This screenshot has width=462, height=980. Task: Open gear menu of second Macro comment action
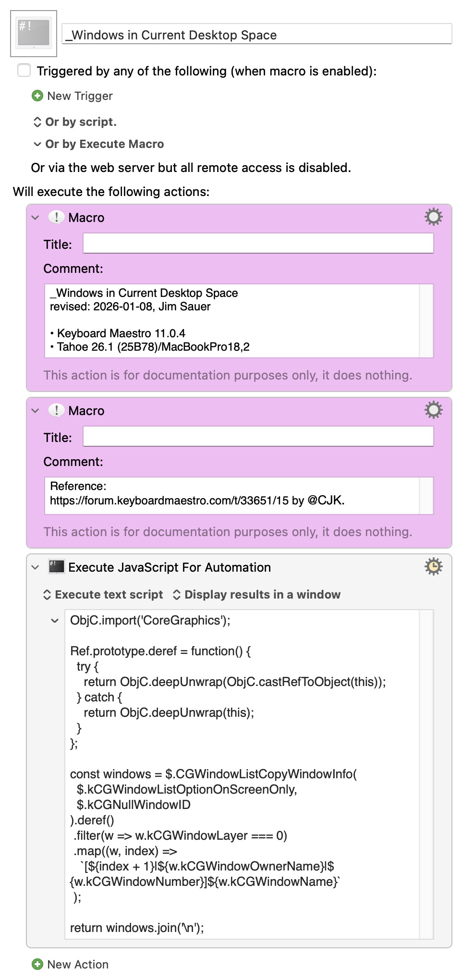click(x=433, y=410)
